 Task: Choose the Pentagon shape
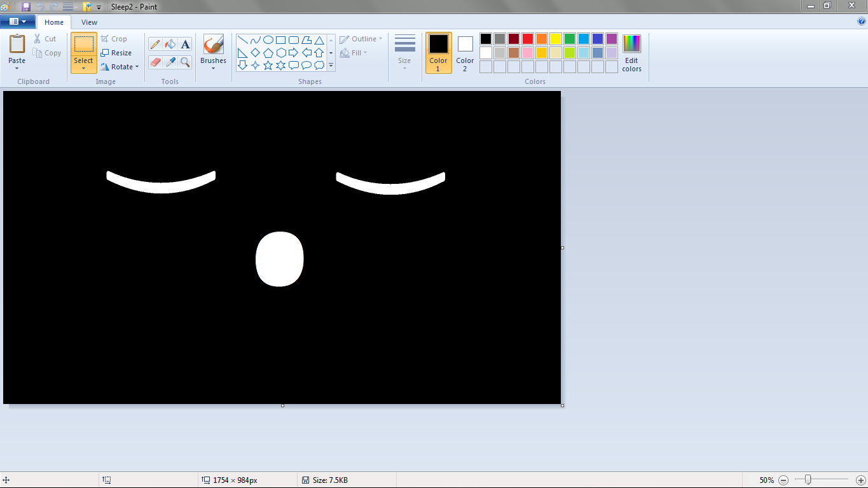[268, 52]
